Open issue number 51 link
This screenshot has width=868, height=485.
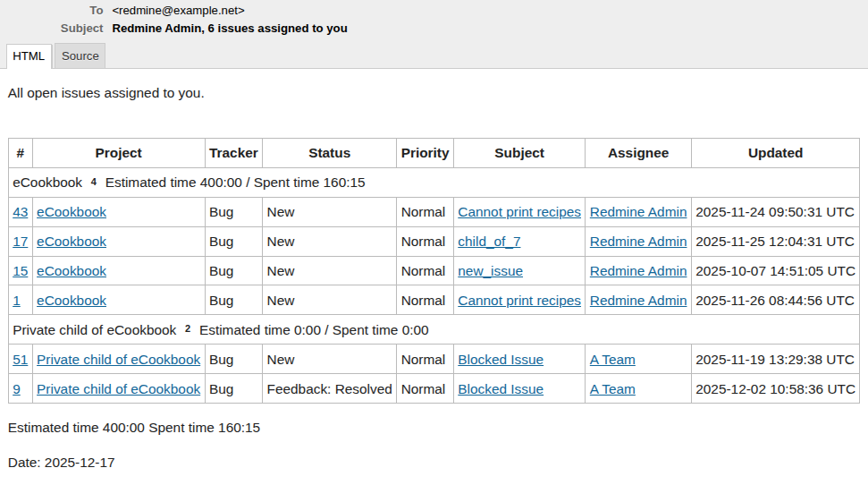[x=21, y=360]
